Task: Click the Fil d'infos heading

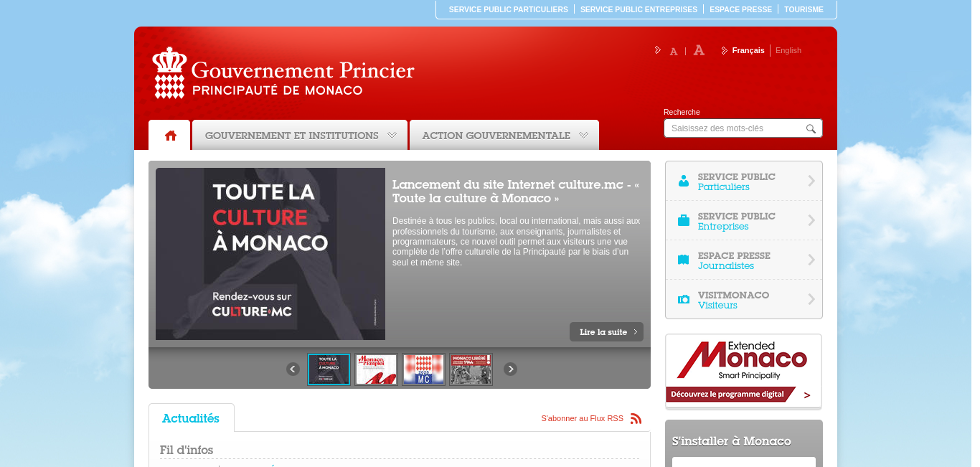Action: 187,450
